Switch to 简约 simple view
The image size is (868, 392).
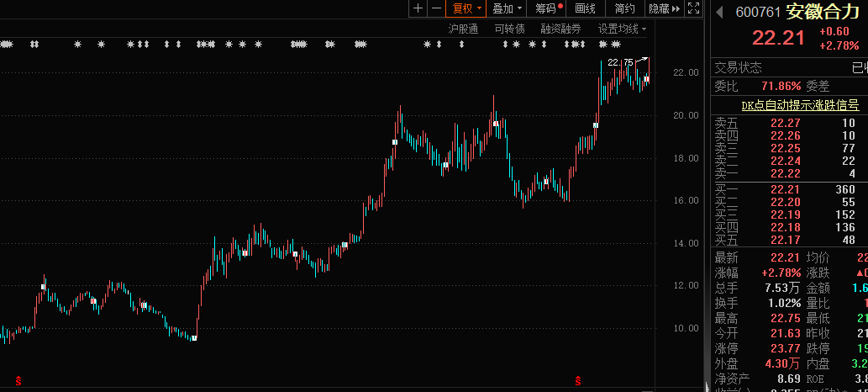pyautogui.click(x=625, y=8)
